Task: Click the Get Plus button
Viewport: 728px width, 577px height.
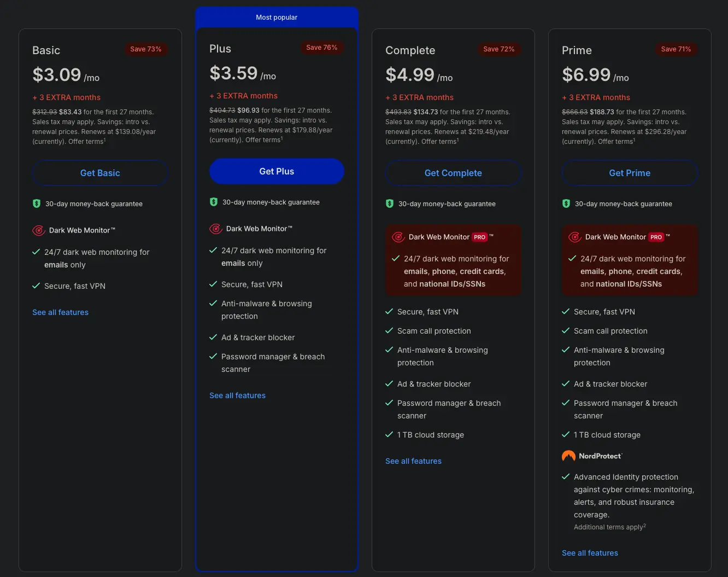Action: 277,171
